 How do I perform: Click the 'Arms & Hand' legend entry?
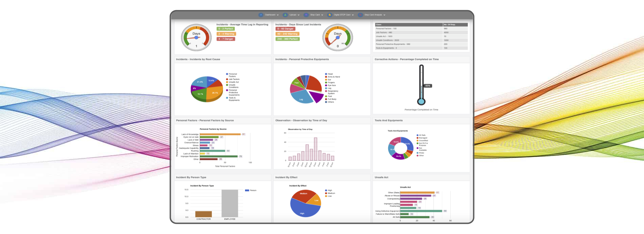point(333,77)
